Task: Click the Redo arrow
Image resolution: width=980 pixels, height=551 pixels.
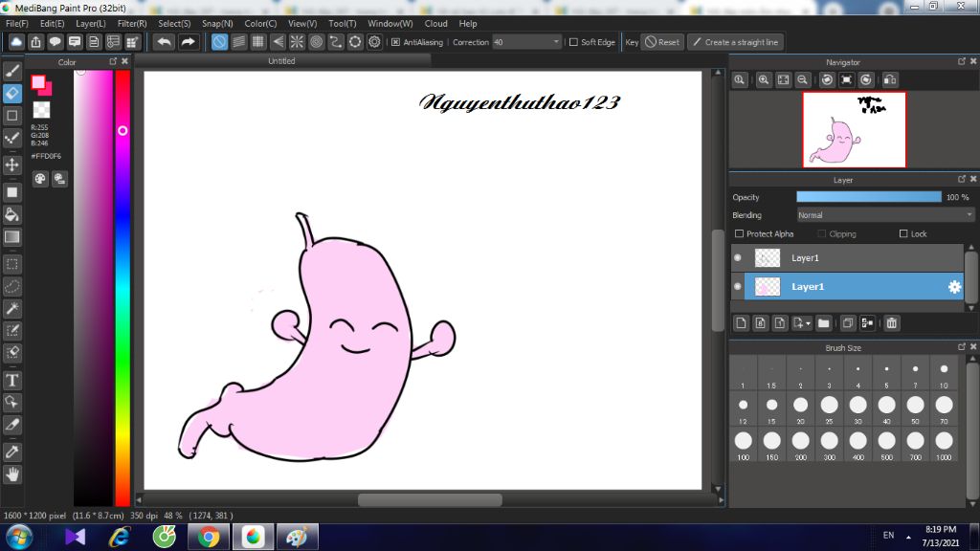Action: pos(188,42)
